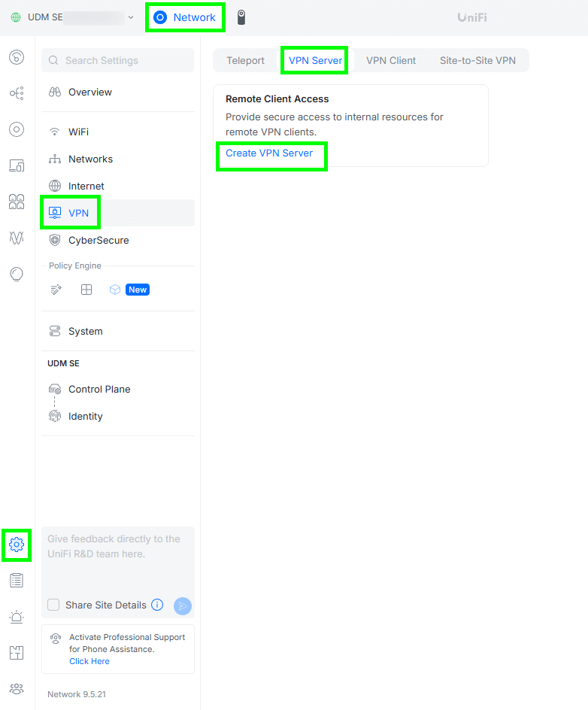Open the Site-to-Site VPN tab
The width and height of the screenshot is (588, 710).
tap(477, 60)
